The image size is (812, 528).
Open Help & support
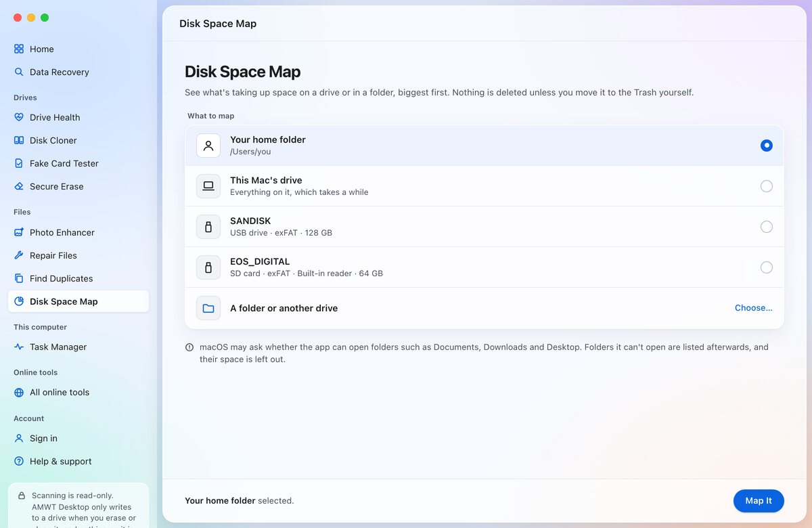pos(78,461)
